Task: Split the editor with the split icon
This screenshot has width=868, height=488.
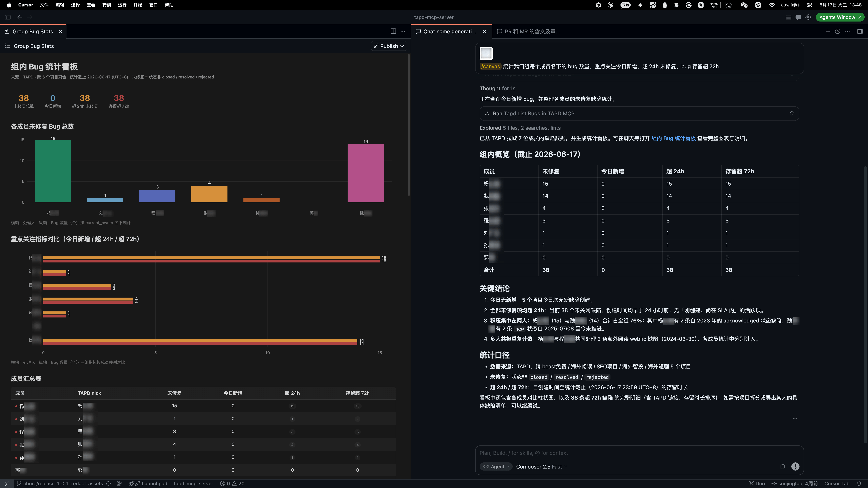Action: (393, 31)
